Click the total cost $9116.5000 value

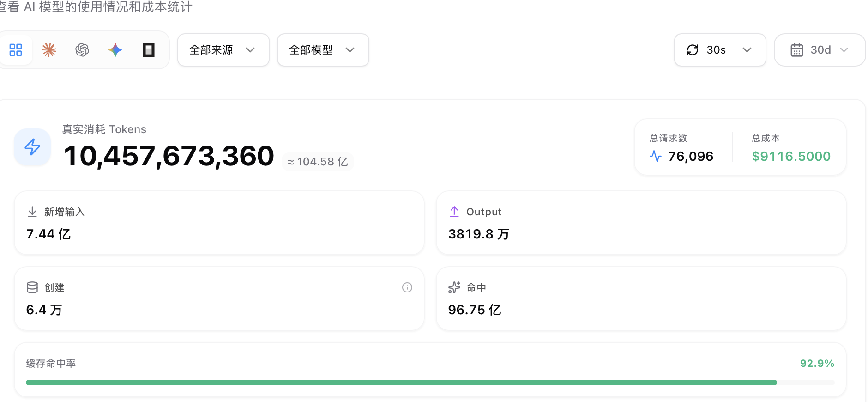pos(791,157)
